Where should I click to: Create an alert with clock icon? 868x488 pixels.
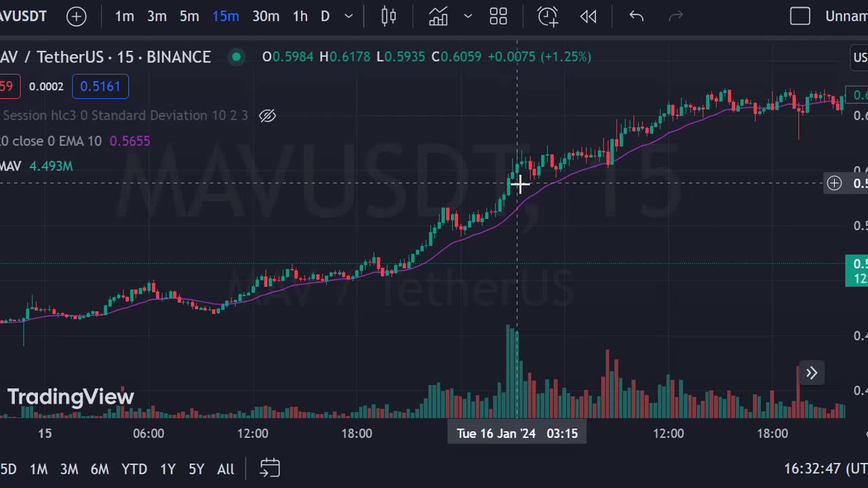(547, 16)
